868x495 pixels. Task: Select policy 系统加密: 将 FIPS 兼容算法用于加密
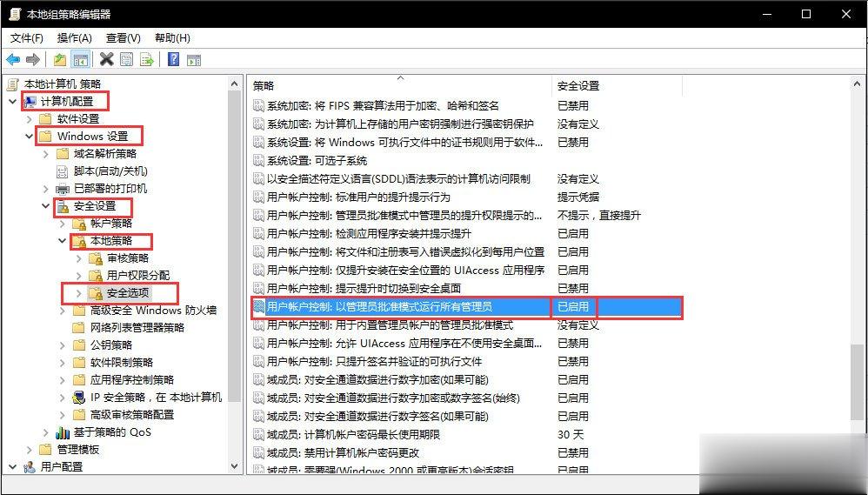(383, 106)
